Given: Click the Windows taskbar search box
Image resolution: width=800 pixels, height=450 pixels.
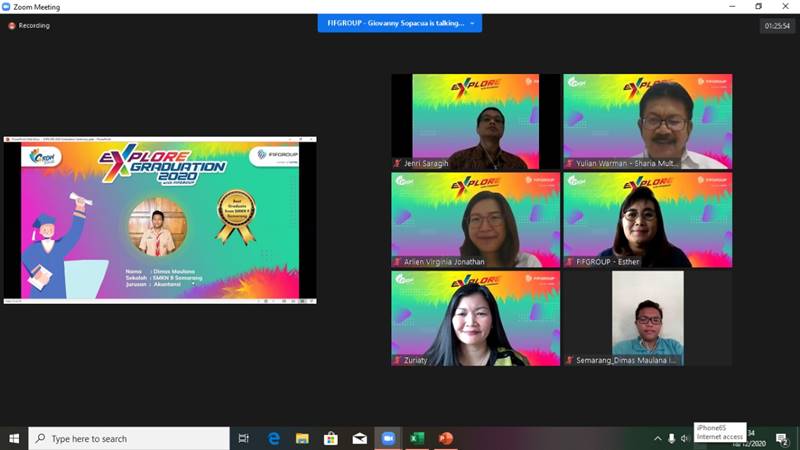Looking at the screenshot, I should coord(128,438).
